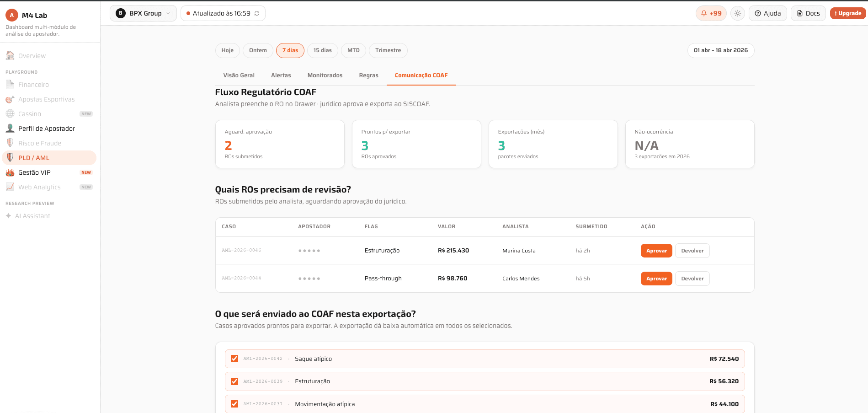
Task: Click the refresh icon beside Atualizado às 16:59
Action: click(x=257, y=13)
